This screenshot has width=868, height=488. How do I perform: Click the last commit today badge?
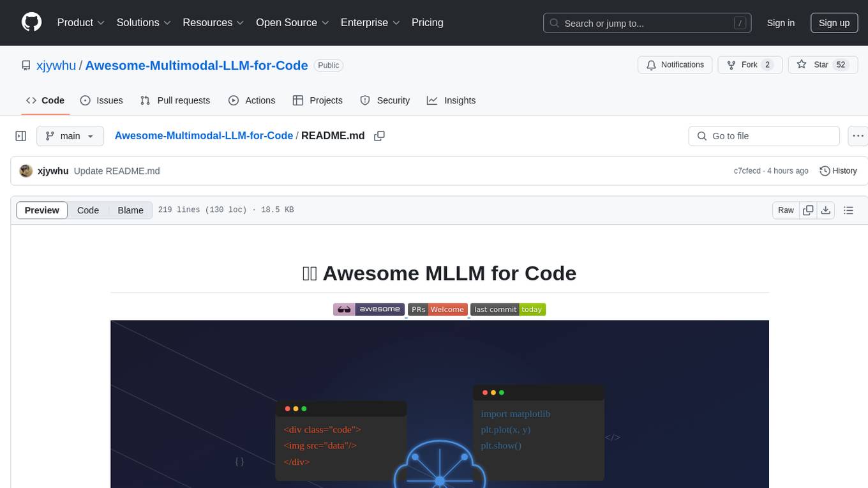click(x=508, y=309)
